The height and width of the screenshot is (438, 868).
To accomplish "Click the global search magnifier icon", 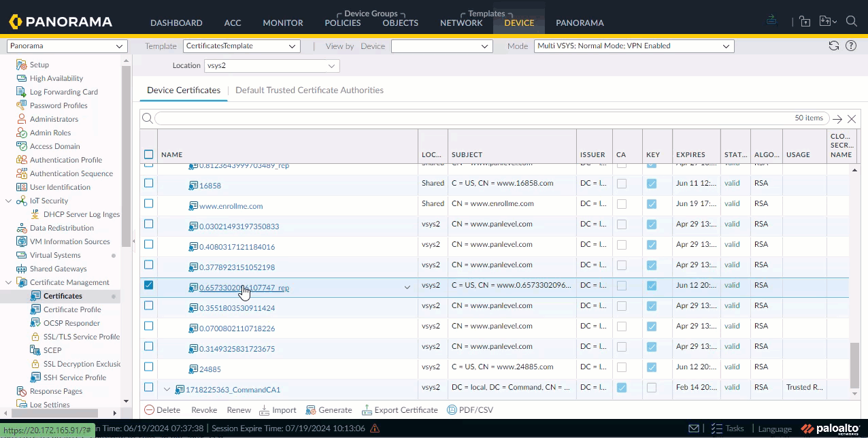I will 851,21.
